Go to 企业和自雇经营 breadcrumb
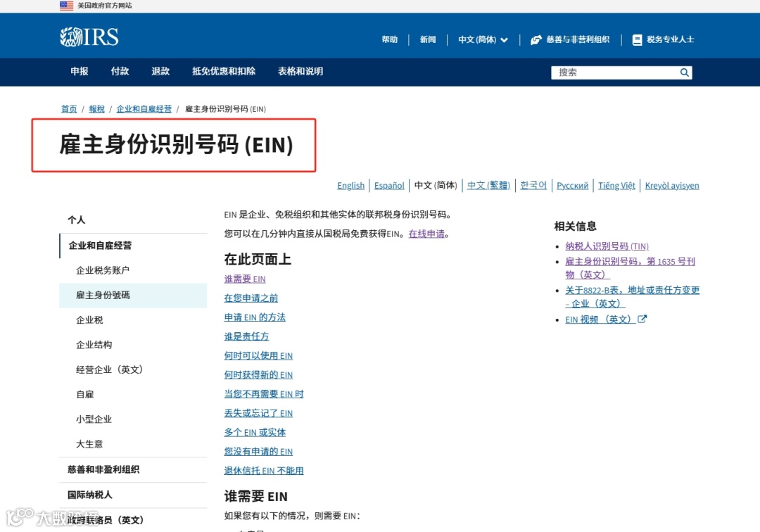 (144, 109)
